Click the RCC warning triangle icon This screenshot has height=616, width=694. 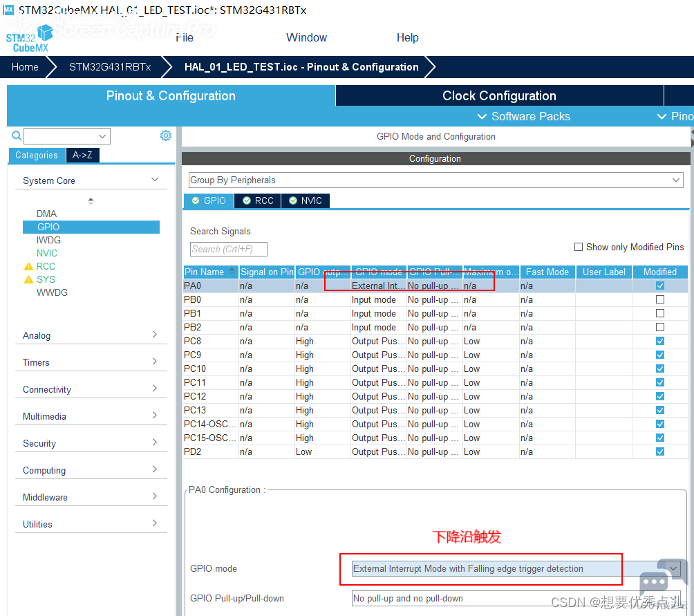click(29, 266)
